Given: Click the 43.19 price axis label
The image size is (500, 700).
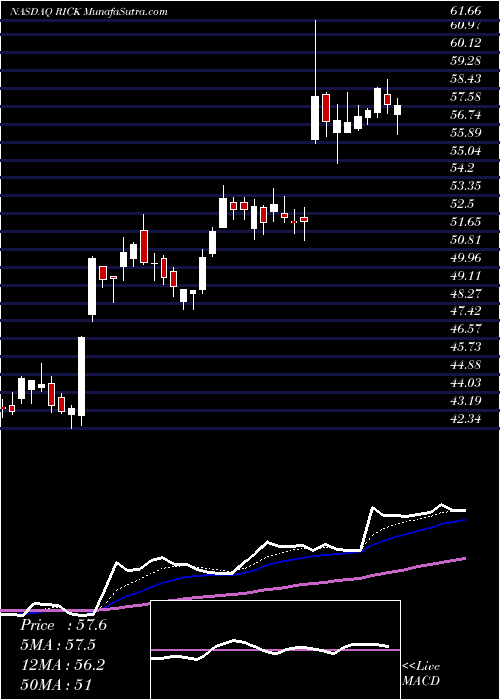Looking at the screenshot, I should tap(466, 400).
